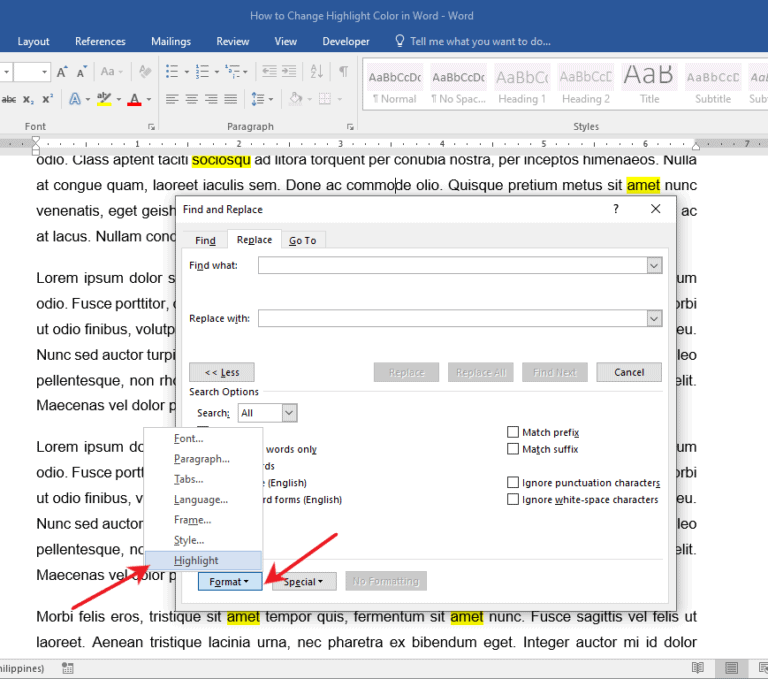Open the References ribbon tab
This screenshot has width=768, height=679.
click(100, 42)
